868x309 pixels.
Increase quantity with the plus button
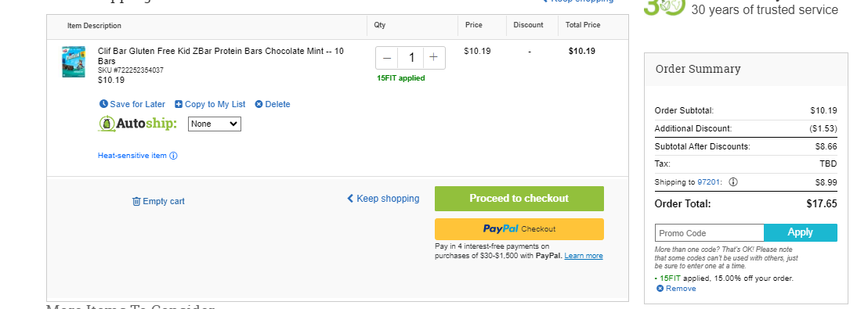coord(433,57)
